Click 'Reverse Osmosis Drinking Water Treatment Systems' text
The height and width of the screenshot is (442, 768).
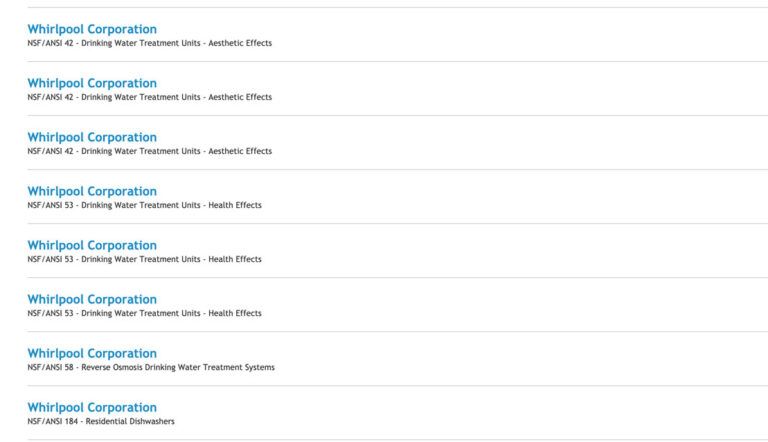[x=178, y=367]
